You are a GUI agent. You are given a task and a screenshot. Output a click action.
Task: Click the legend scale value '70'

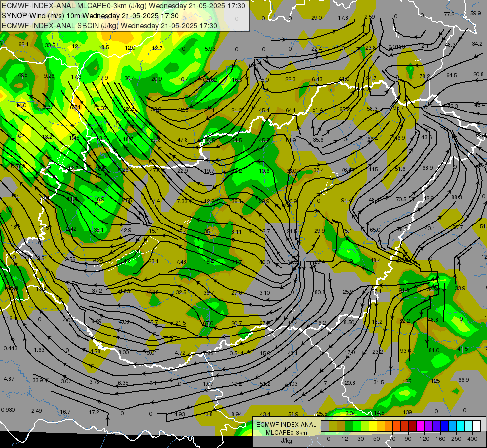point(392,439)
